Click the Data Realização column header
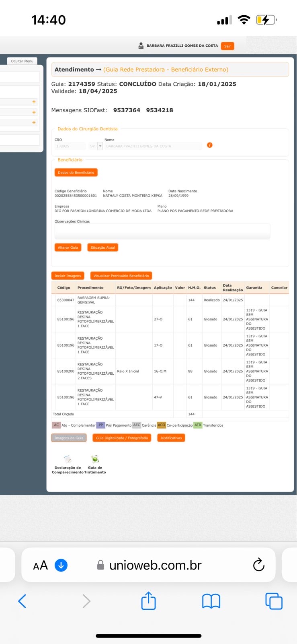 pos(233,288)
